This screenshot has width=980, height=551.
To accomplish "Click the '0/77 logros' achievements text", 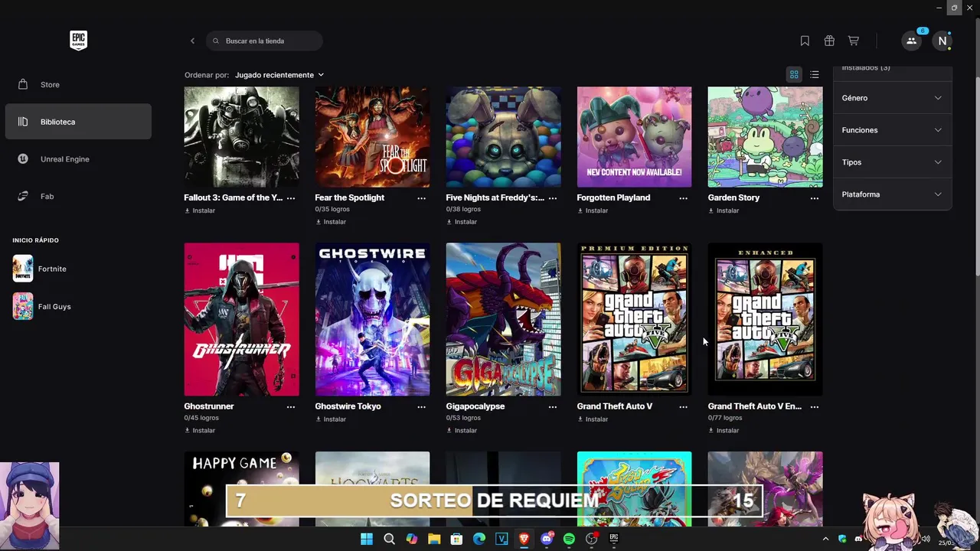I will click(725, 418).
